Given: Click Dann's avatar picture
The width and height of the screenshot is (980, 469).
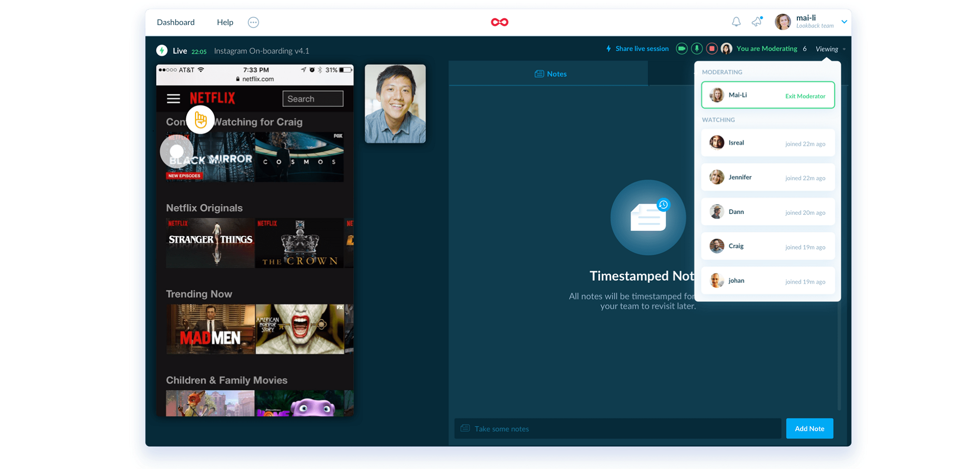Looking at the screenshot, I should click(717, 211).
